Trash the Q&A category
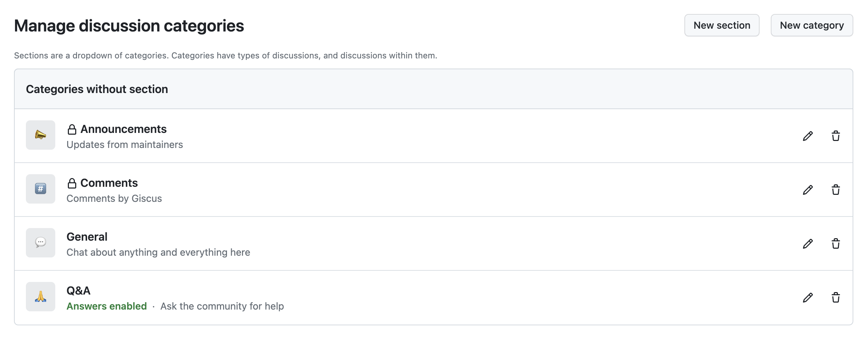 (836, 297)
